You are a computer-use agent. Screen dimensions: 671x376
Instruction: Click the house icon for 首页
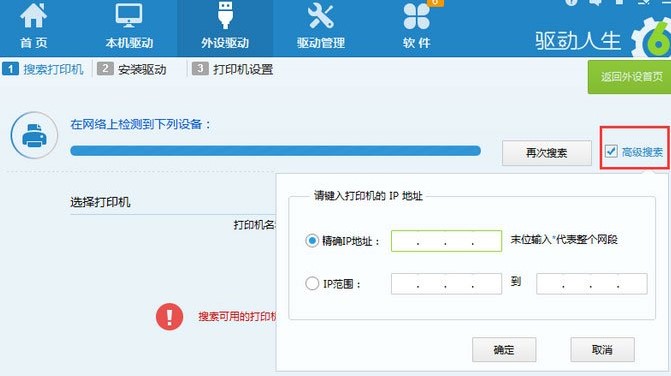pos(33,15)
